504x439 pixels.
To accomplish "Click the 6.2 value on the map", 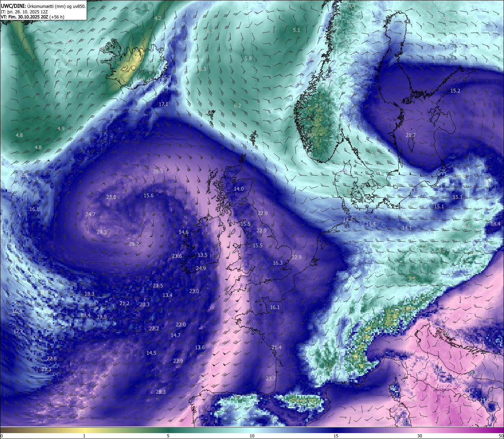I will [x=237, y=106].
